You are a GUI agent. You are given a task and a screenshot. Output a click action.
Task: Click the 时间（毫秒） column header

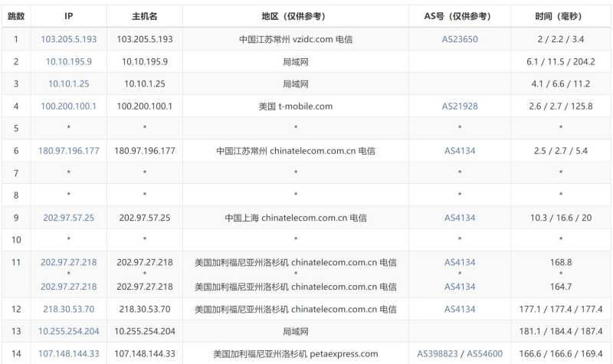pos(560,16)
